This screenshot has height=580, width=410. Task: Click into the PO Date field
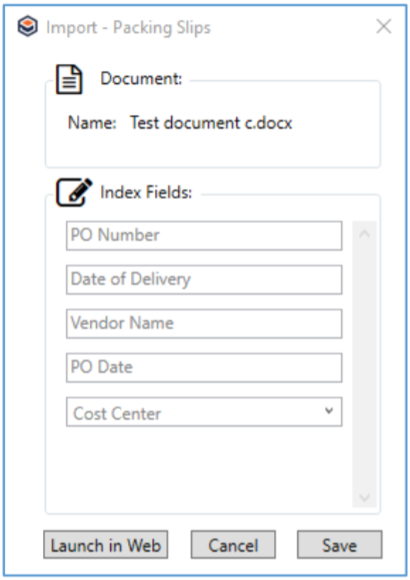(x=204, y=368)
